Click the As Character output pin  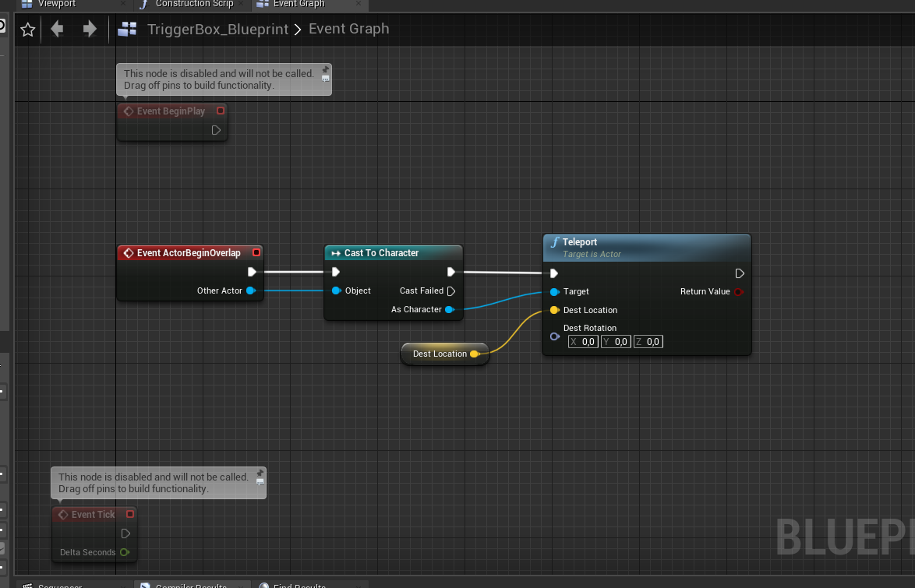click(450, 310)
